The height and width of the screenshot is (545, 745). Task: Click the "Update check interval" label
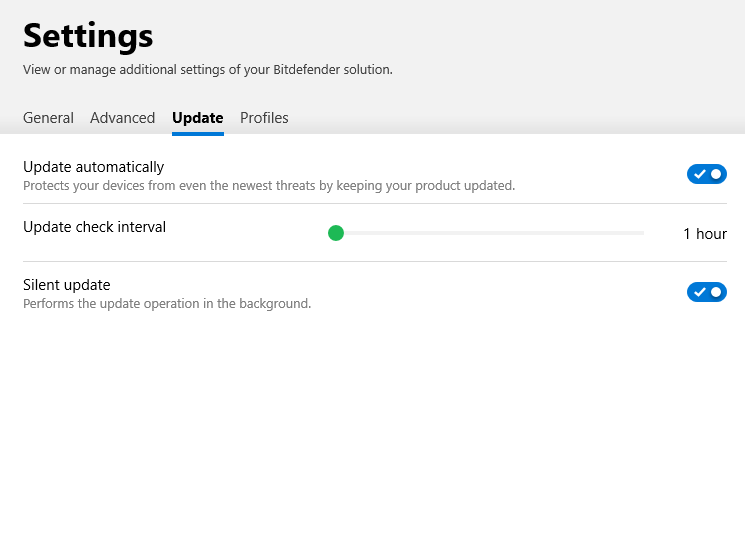pos(94,227)
